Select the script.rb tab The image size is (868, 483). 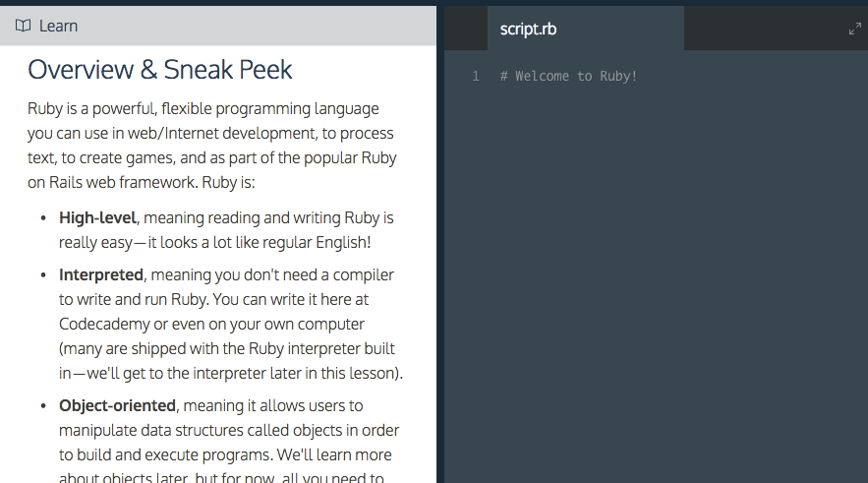[528, 29]
